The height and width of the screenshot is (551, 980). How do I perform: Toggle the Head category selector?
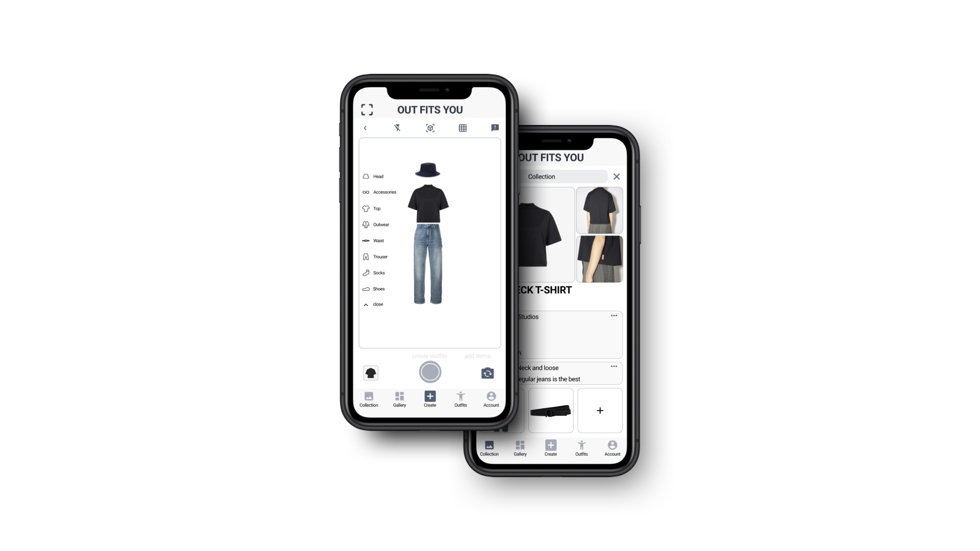374,176
